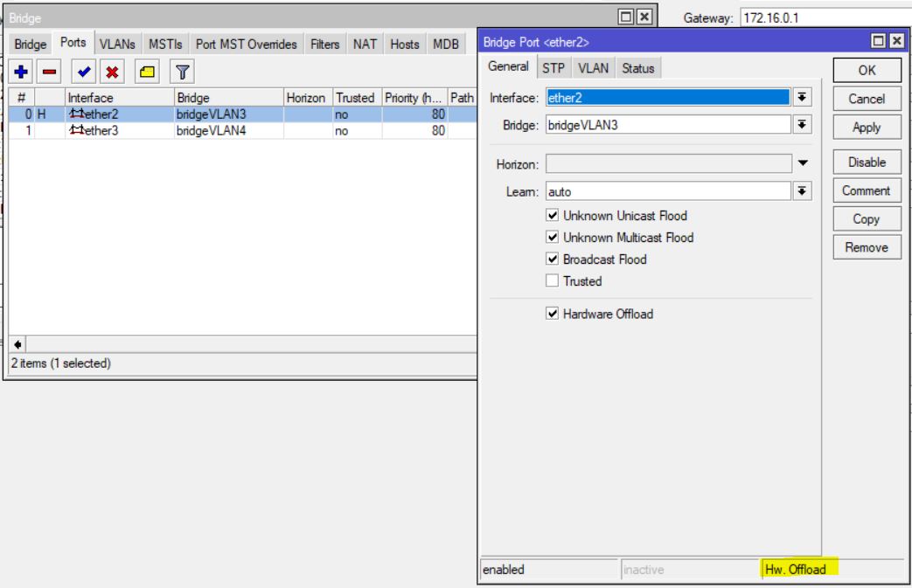The image size is (912, 588).
Task: Click the Hw. Offload status indicator
Action: [x=795, y=570]
